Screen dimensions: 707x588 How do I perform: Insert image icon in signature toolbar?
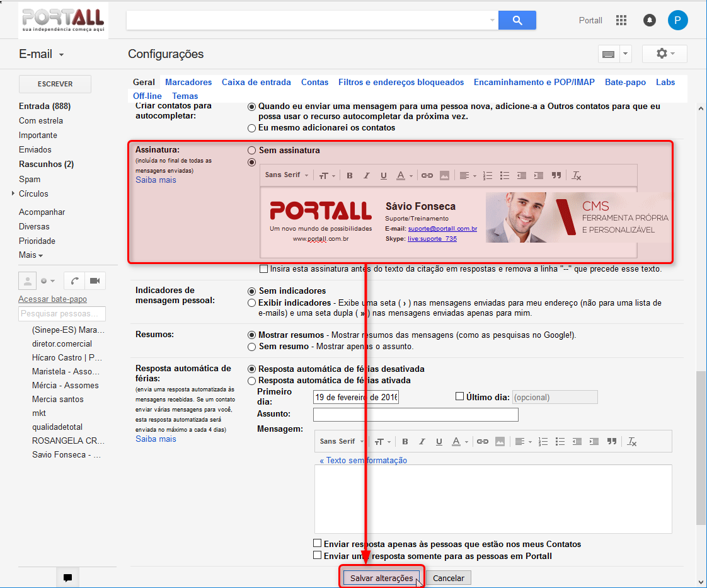click(x=445, y=176)
